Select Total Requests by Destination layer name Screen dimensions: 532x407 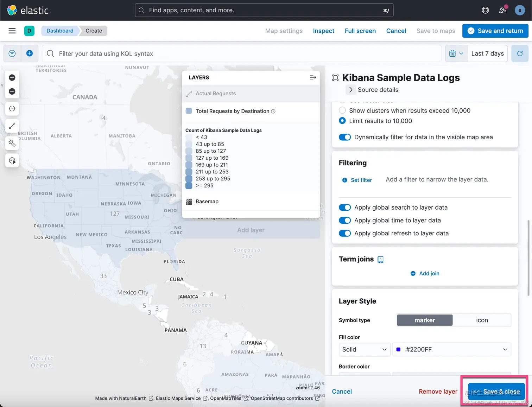pyautogui.click(x=232, y=111)
